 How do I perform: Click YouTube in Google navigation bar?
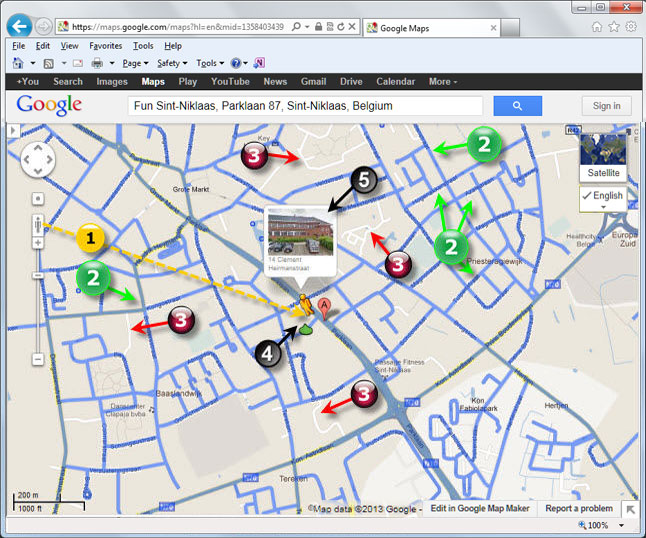click(230, 82)
